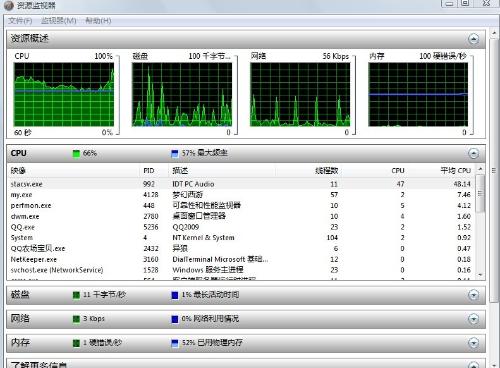Collapse the CPU section chevron
Image resolution: width=500 pixels, height=368 pixels.
pos(473,153)
